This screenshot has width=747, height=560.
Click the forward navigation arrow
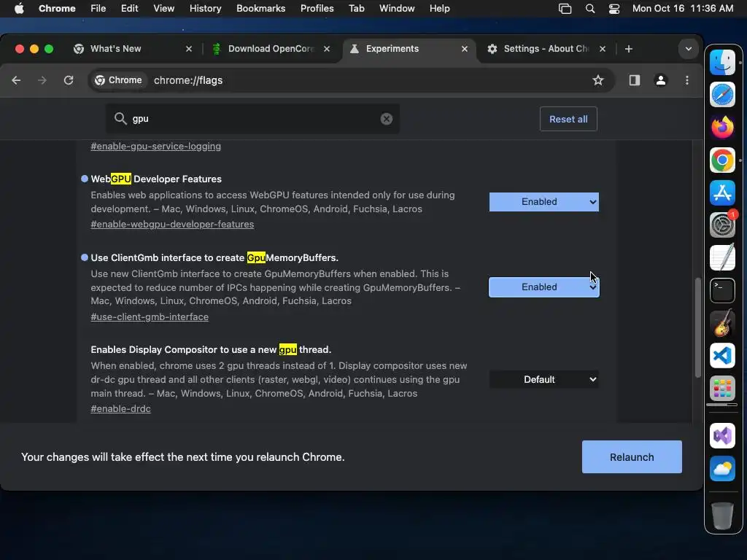pos(42,80)
